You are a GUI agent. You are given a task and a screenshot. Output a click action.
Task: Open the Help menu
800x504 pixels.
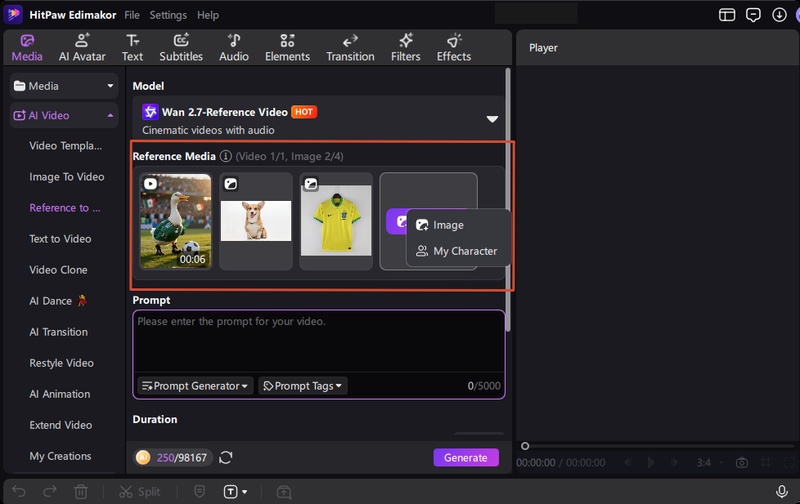coord(208,15)
